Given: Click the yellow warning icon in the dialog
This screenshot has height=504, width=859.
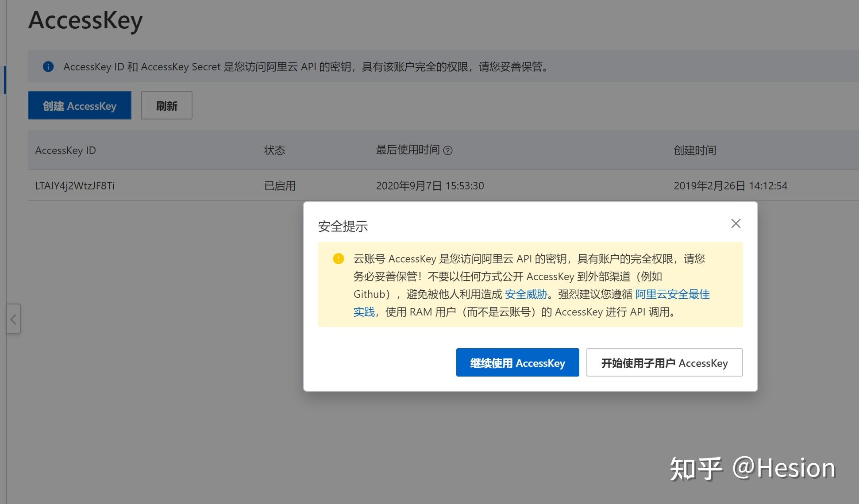Looking at the screenshot, I should (339, 258).
